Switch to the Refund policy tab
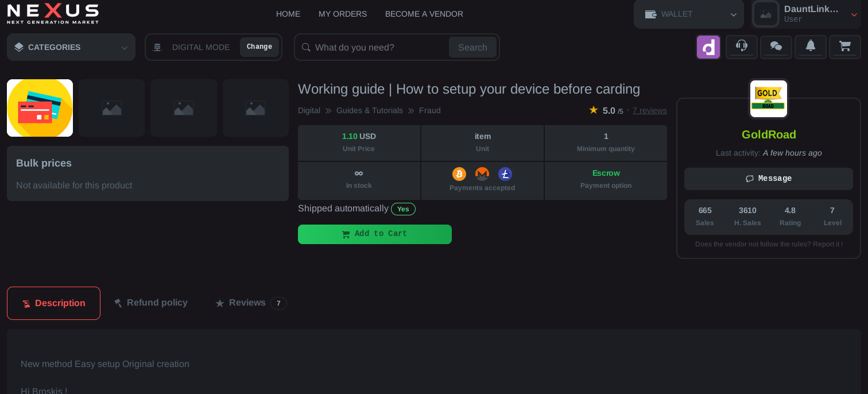 click(151, 303)
